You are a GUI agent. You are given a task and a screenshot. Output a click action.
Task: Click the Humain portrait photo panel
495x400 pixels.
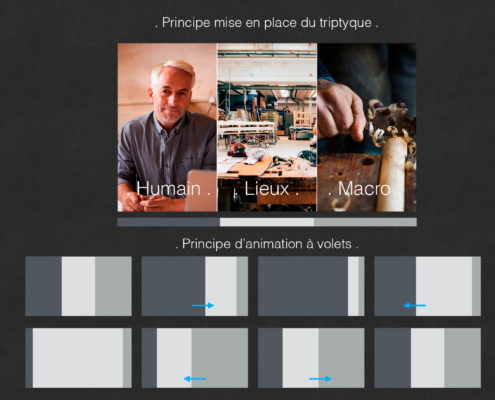click(167, 127)
